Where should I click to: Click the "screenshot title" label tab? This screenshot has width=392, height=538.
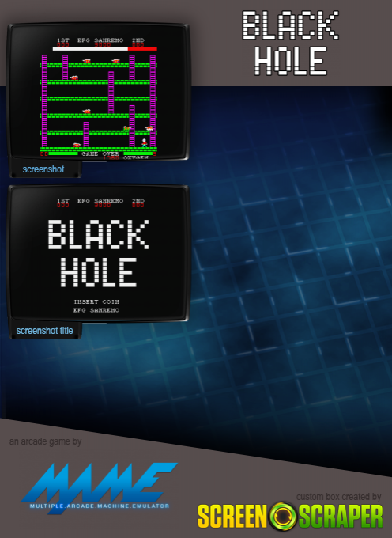pyautogui.click(x=44, y=331)
